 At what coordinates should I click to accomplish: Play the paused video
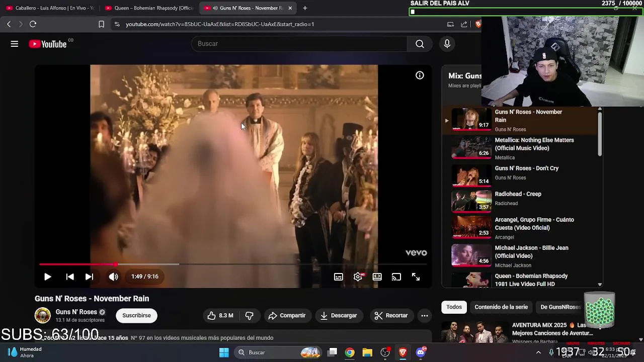(x=47, y=277)
